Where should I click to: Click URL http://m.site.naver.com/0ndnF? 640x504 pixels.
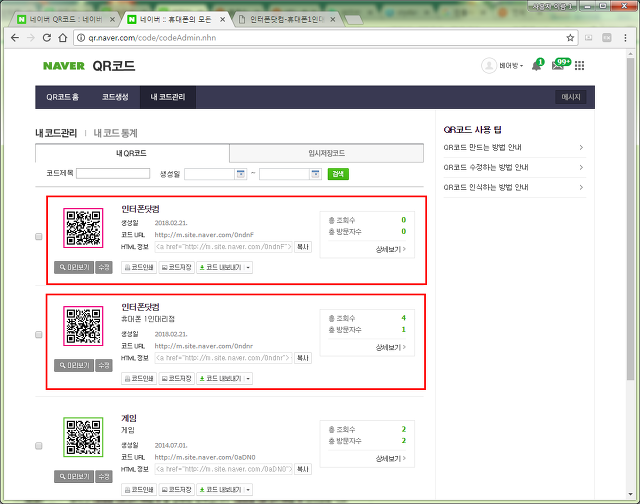(204, 235)
